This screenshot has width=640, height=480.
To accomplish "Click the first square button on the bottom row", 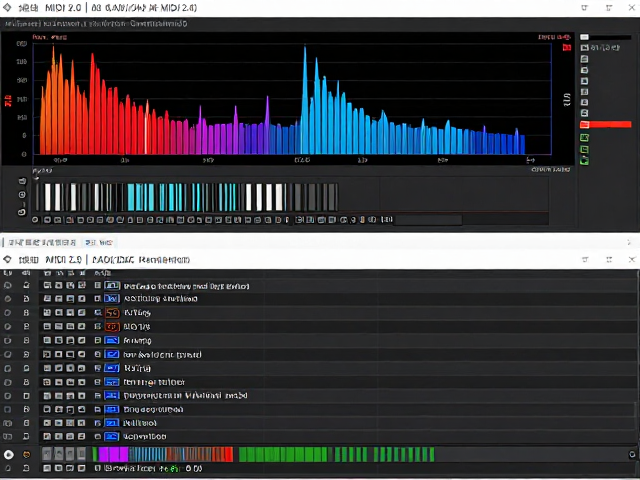I will (x=47, y=468).
